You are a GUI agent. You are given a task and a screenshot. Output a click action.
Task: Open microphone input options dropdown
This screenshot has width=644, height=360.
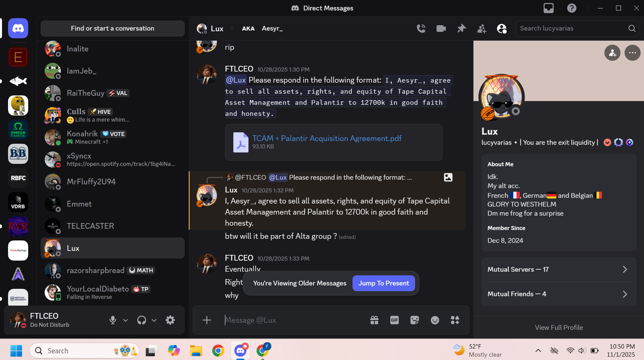(x=126, y=320)
